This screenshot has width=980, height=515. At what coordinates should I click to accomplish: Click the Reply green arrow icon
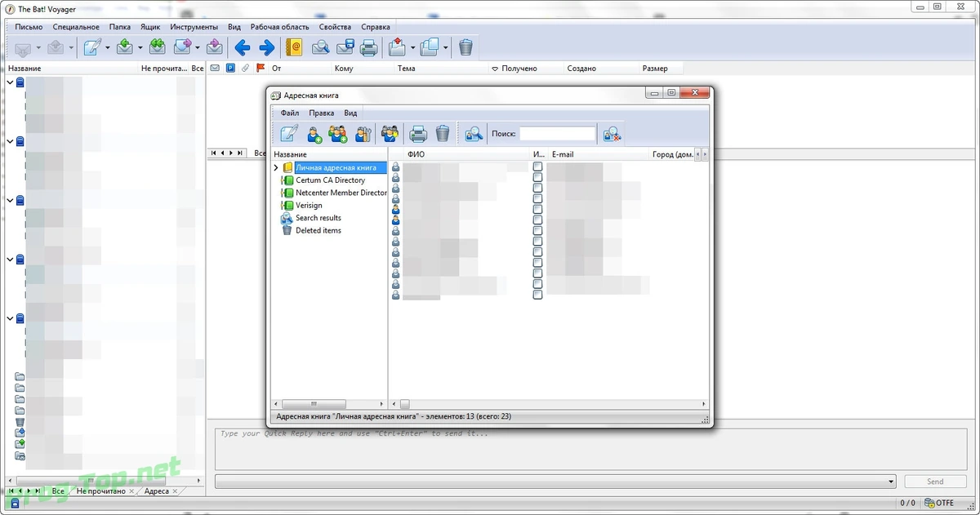[x=125, y=47]
